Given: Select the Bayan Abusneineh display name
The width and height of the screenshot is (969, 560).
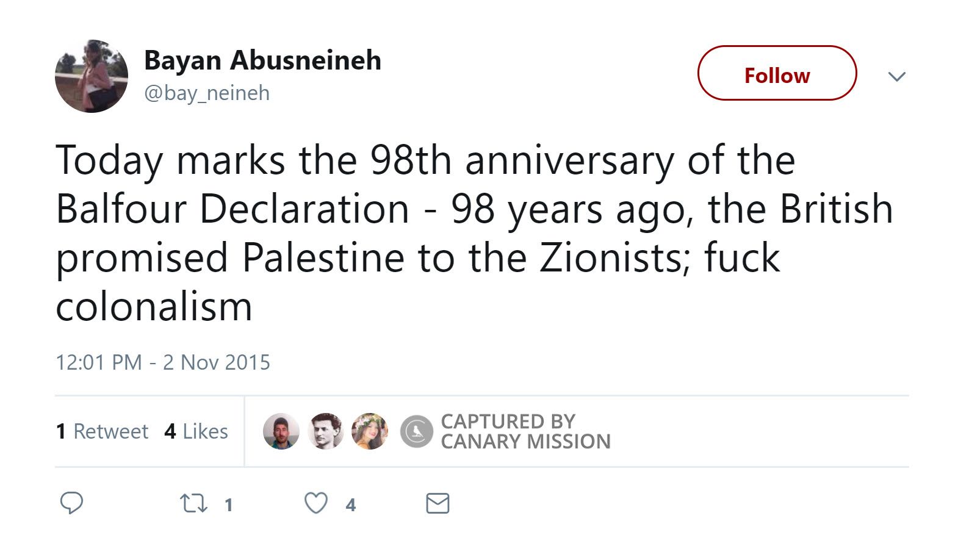Looking at the screenshot, I should [x=262, y=60].
